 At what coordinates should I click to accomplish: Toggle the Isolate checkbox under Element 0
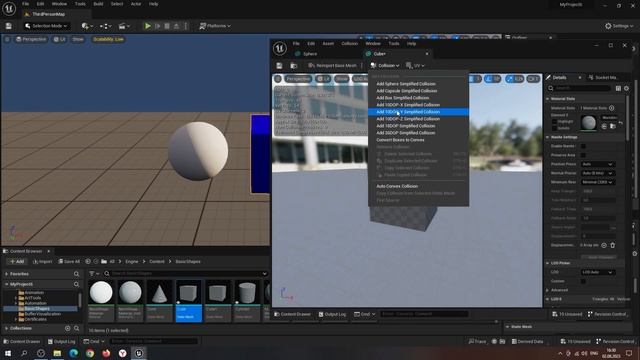click(x=554, y=128)
